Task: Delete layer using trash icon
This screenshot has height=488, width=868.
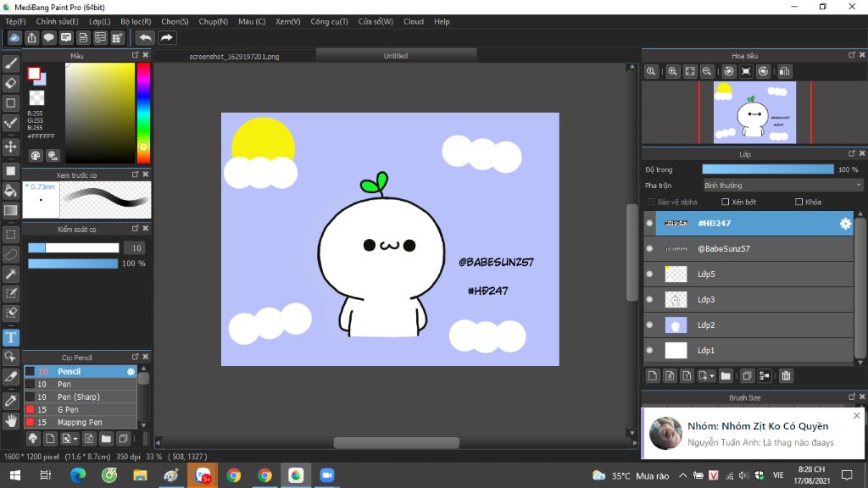Action: (x=786, y=375)
